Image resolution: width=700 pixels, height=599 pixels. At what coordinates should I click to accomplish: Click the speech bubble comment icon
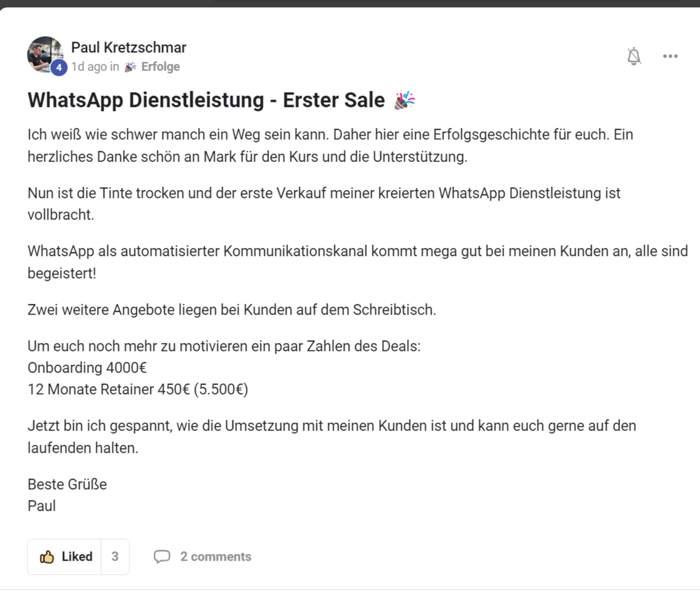pyautogui.click(x=162, y=557)
